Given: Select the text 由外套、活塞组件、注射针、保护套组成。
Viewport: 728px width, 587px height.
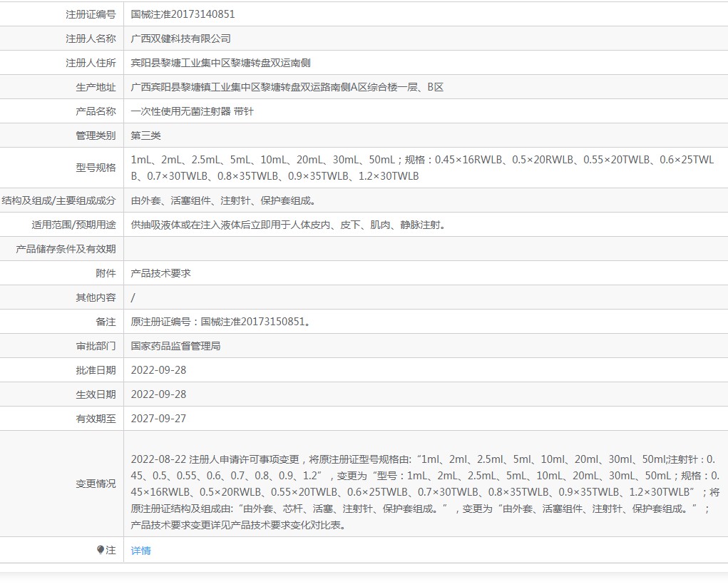Looking at the screenshot, I should [223, 200].
